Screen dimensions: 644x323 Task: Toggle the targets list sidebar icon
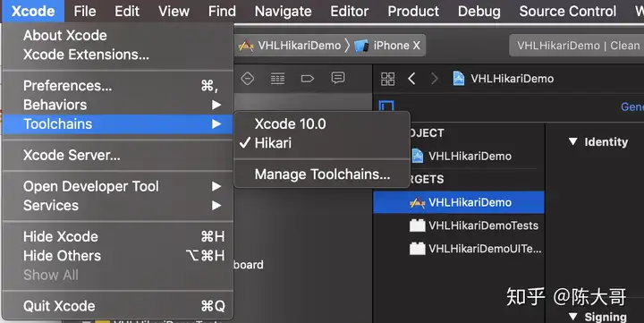[386, 106]
